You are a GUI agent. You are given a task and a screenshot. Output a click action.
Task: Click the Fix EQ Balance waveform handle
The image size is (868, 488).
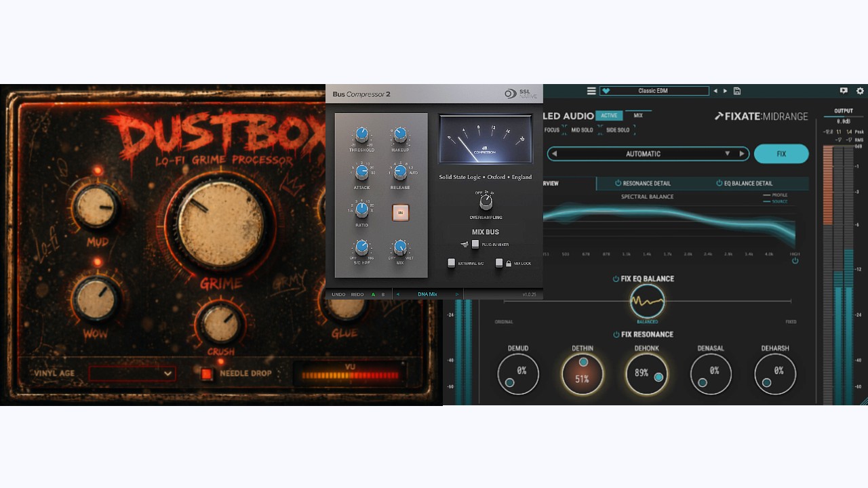click(x=647, y=301)
